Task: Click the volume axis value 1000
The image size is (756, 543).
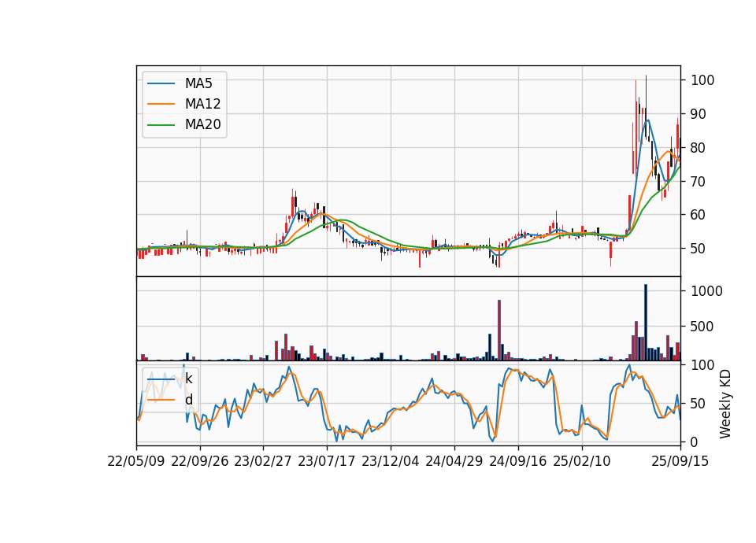Action: tap(707, 291)
